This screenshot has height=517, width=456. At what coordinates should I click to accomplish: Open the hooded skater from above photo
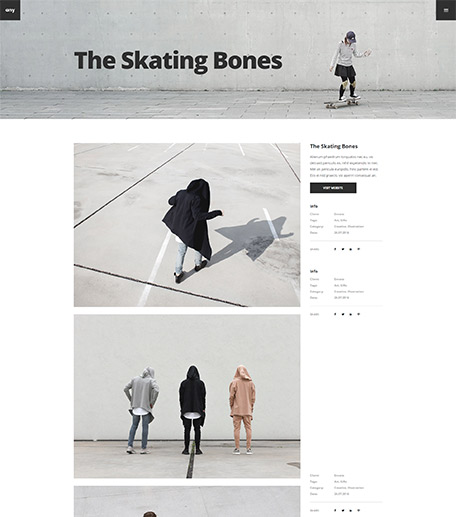[187, 225]
